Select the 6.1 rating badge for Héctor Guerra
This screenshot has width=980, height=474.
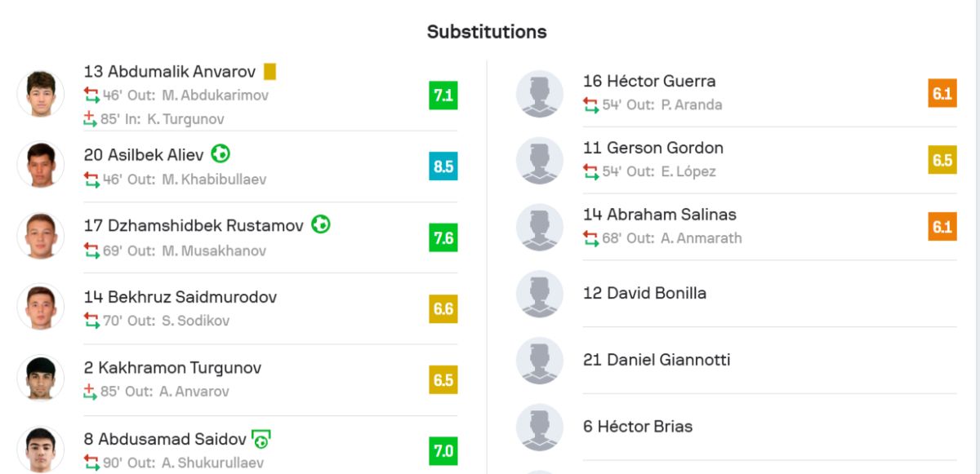tap(942, 93)
